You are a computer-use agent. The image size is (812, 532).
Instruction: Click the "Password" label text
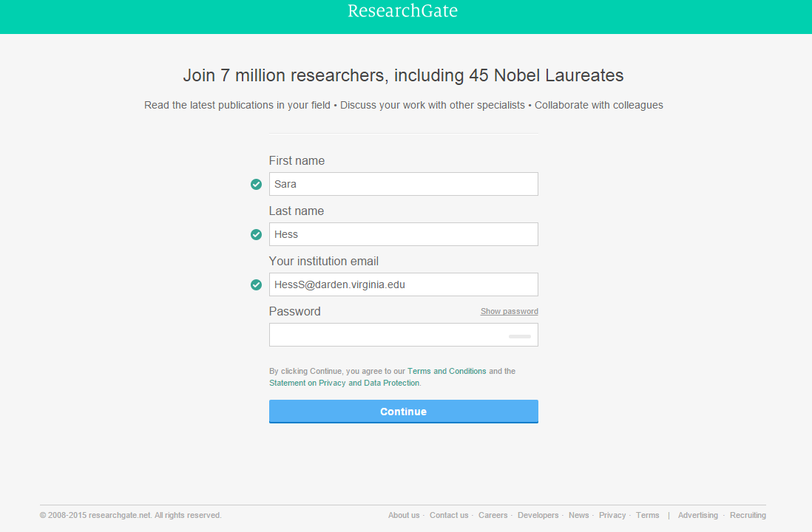pos(294,312)
